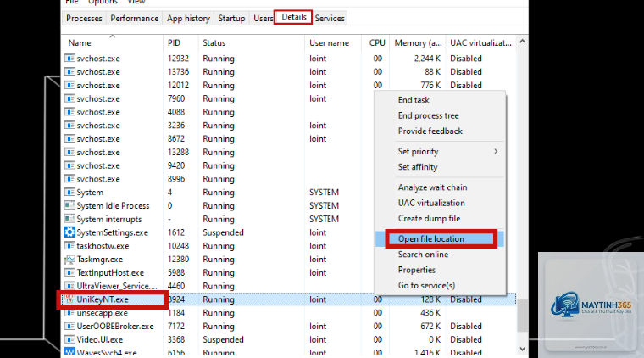Click the UniKeyNT.exe process icon
Screen dimensions: 644x358
(x=69, y=299)
